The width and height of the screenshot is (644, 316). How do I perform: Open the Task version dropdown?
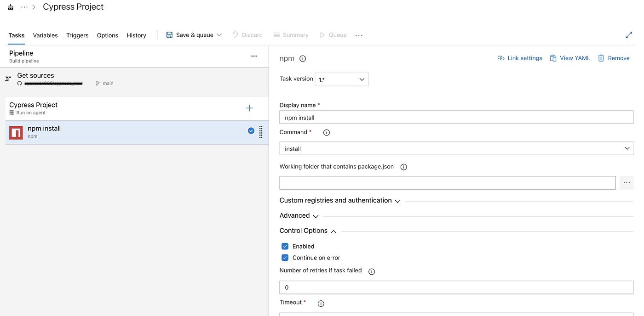pyautogui.click(x=342, y=79)
